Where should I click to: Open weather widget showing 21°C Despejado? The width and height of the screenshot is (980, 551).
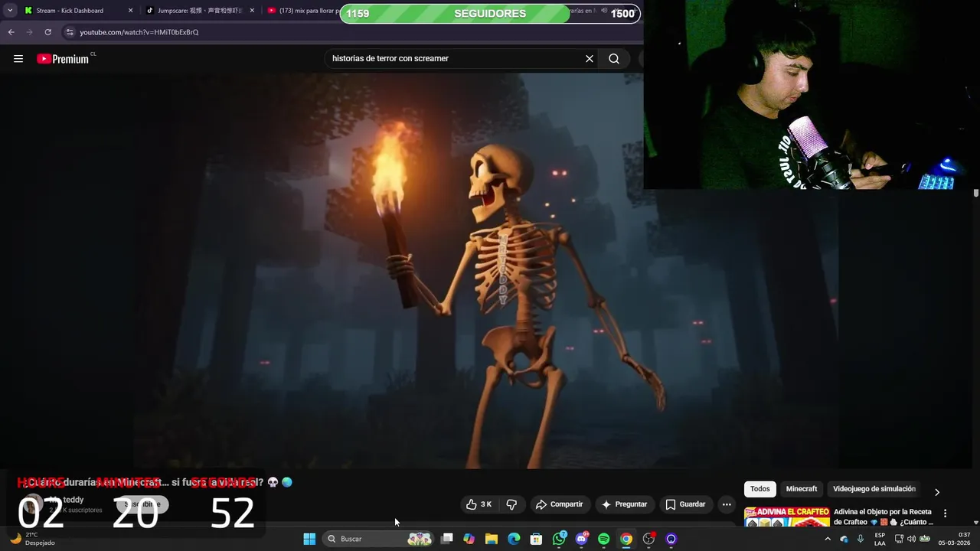point(32,539)
